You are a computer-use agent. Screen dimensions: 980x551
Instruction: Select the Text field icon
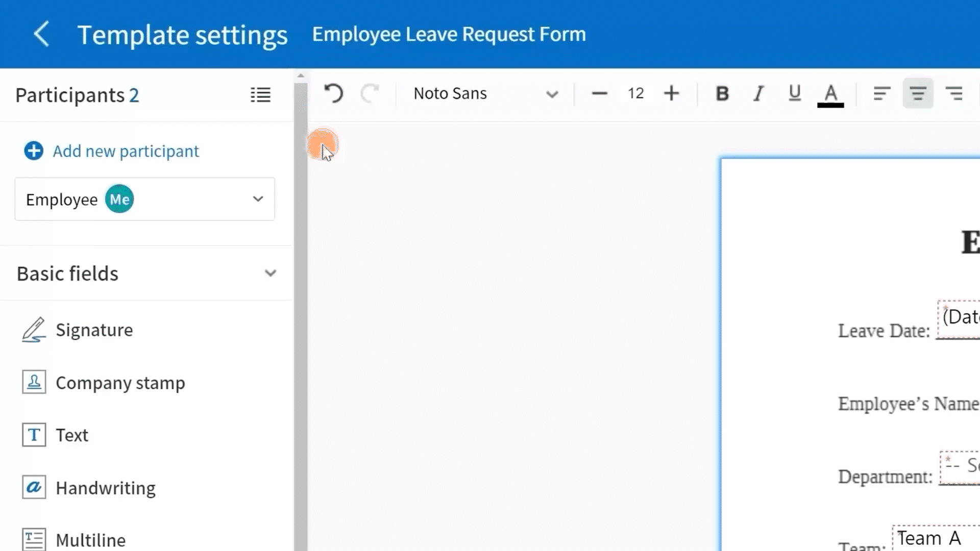tap(34, 435)
